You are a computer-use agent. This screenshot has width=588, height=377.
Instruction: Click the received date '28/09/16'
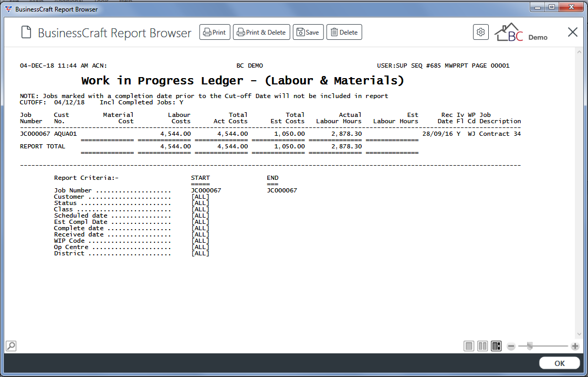[438, 134]
